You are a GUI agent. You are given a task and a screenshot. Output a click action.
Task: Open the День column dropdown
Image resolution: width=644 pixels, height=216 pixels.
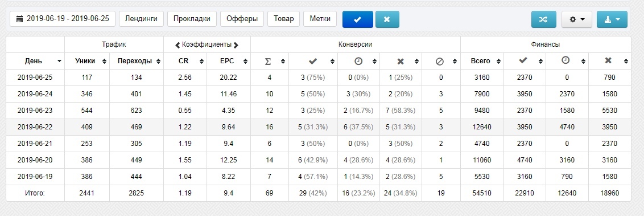click(x=59, y=61)
